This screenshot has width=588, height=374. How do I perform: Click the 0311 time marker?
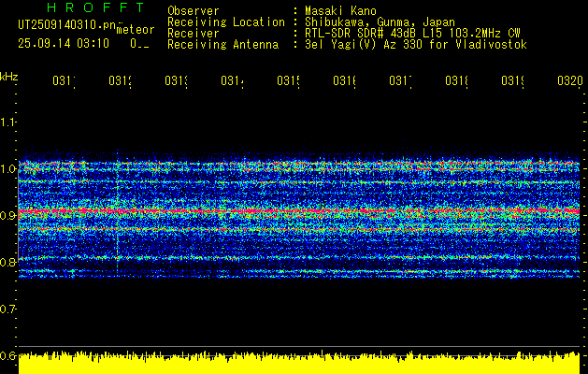tap(64, 81)
